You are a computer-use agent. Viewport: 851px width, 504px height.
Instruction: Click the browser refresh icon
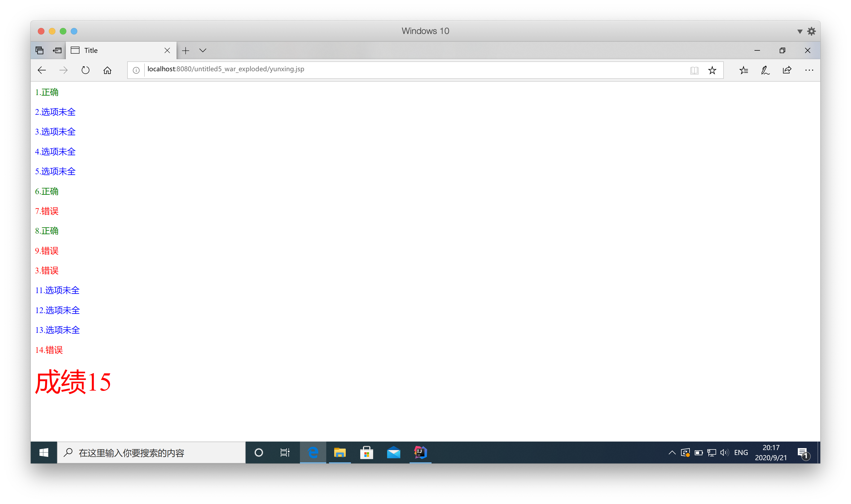click(x=85, y=70)
